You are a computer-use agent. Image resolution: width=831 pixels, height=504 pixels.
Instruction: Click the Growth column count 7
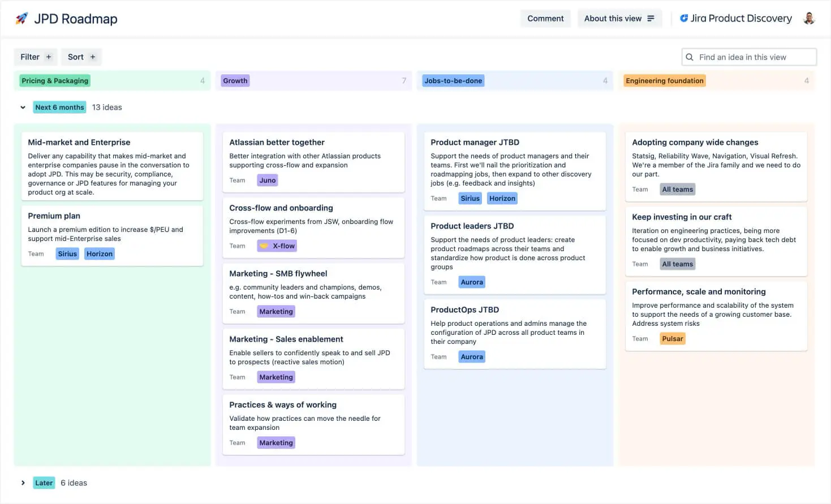pos(404,81)
